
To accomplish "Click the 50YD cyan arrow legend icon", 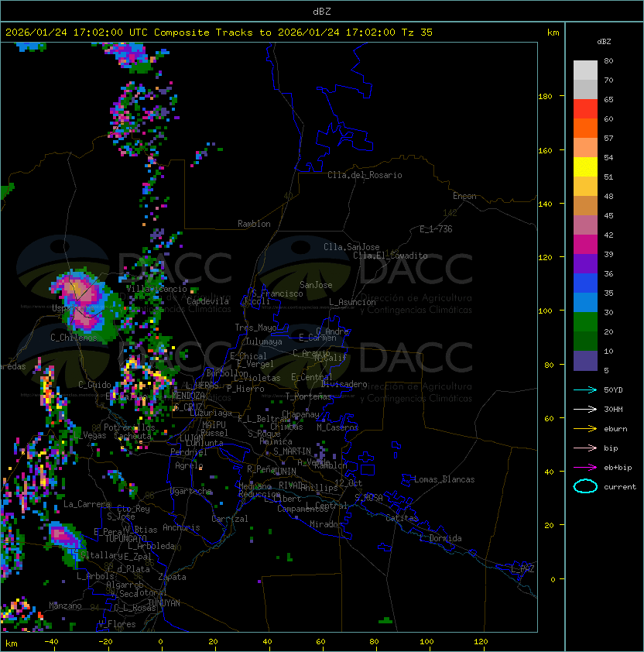I will pyautogui.click(x=585, y=389).
